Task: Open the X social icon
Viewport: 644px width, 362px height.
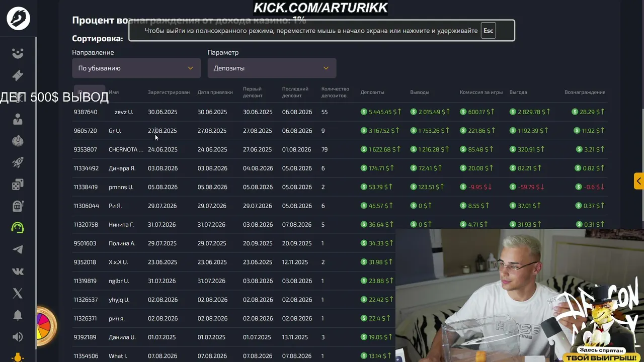Action: point(18,293)
